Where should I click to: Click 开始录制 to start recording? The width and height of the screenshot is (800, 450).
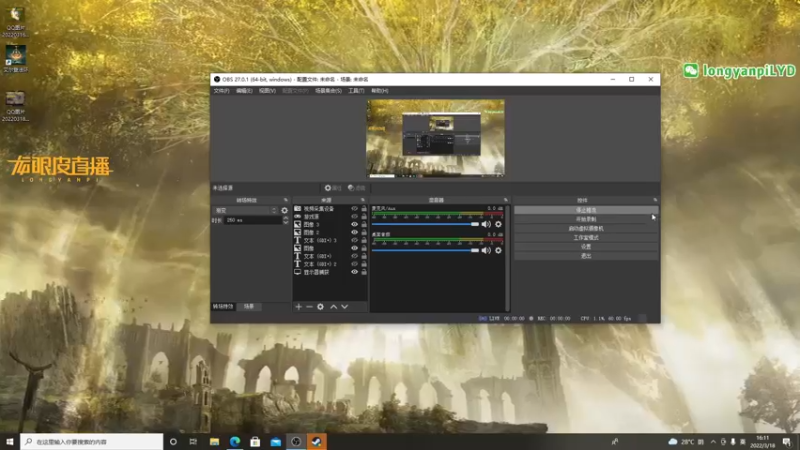click(586, 219)
